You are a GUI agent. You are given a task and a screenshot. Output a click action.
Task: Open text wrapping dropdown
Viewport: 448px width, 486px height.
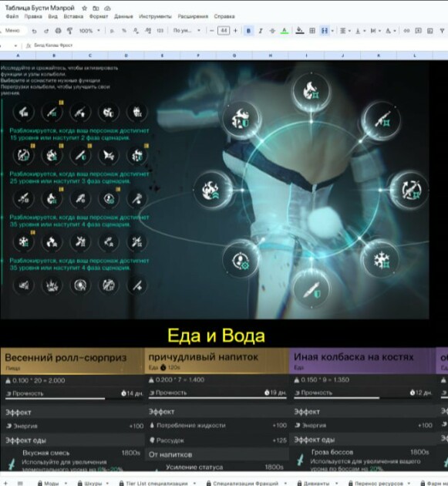click(376, 31)
